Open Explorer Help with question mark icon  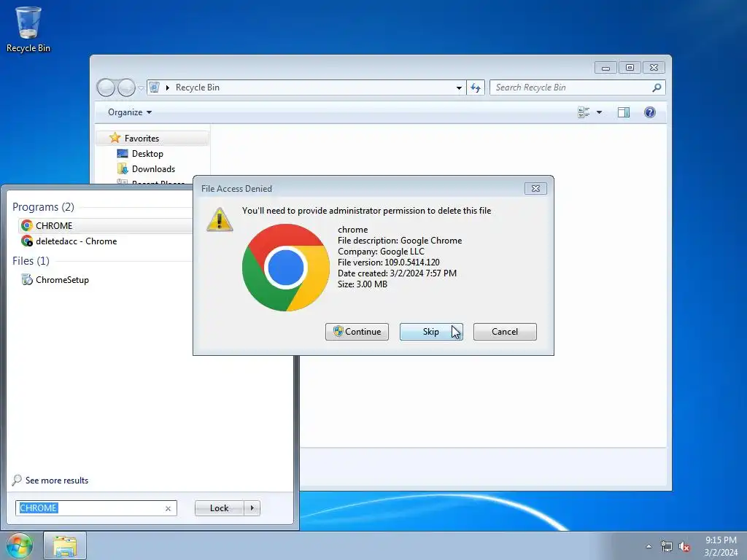point(649,112)
